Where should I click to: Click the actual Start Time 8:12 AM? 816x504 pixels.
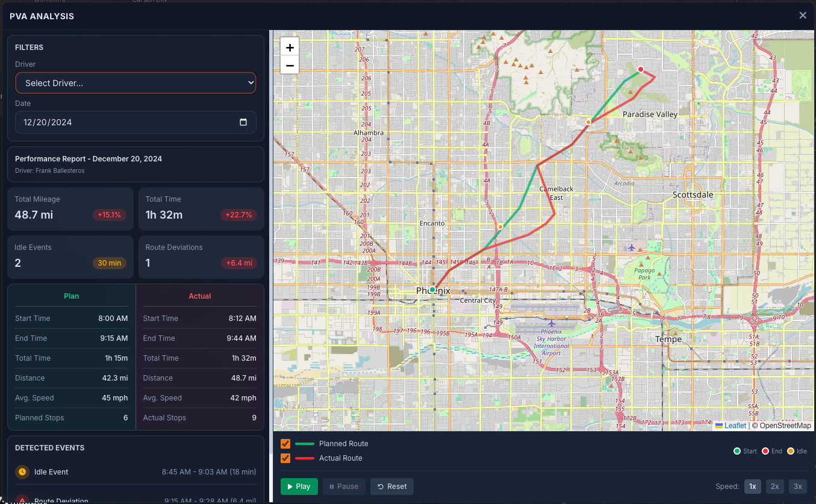(242, 319)
